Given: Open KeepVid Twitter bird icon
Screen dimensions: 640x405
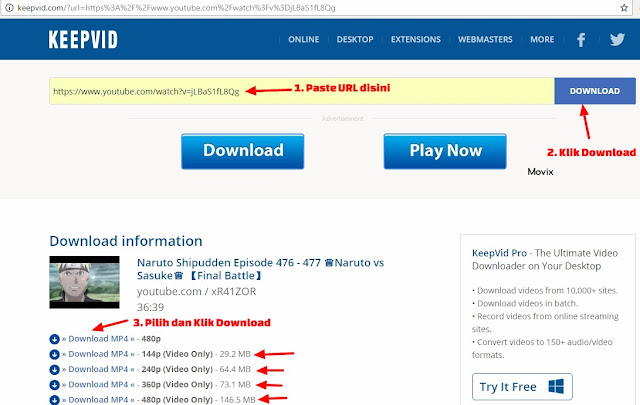Looking at the screenshot, I should coord(617,39).
